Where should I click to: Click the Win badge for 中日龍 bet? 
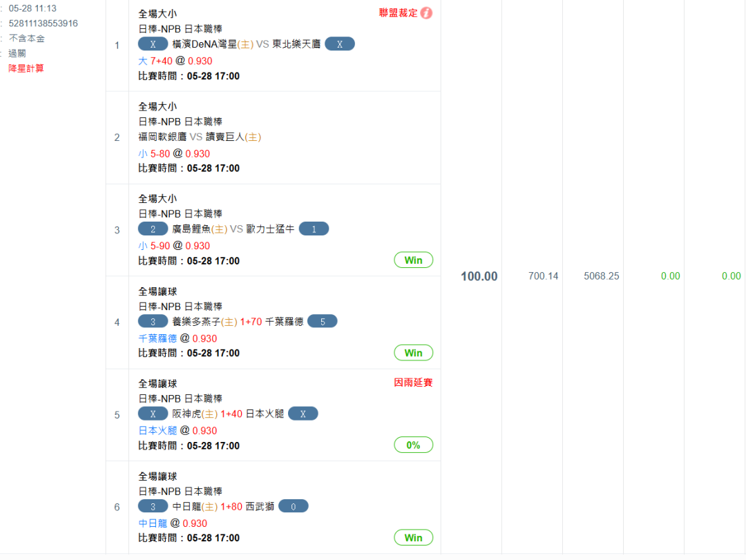[x=413, y=538]
